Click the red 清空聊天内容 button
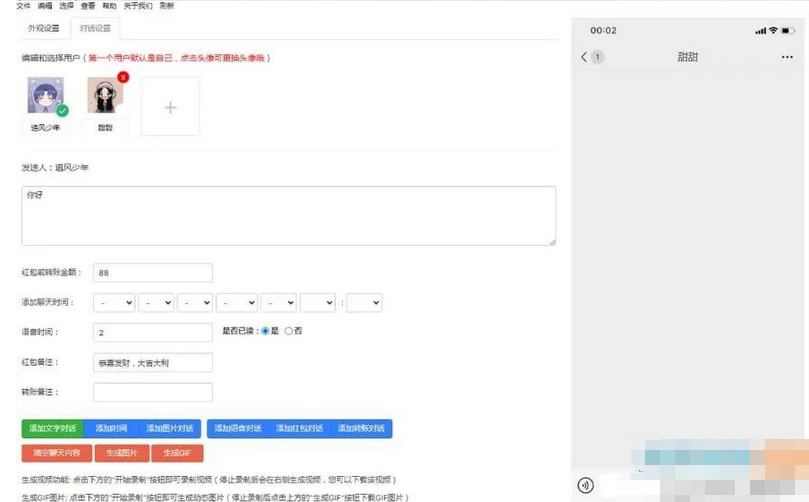Screen dimensions: 809x502 [x=57, y=453]
